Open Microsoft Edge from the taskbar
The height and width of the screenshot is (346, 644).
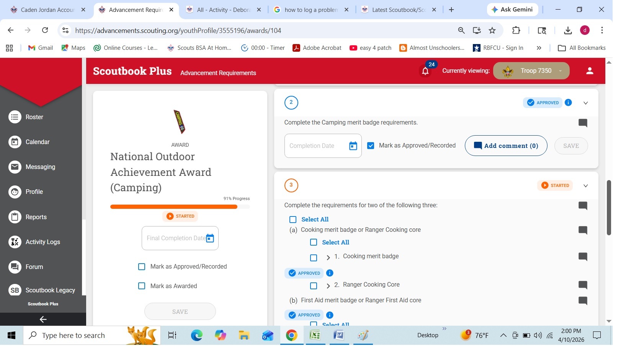197,335
